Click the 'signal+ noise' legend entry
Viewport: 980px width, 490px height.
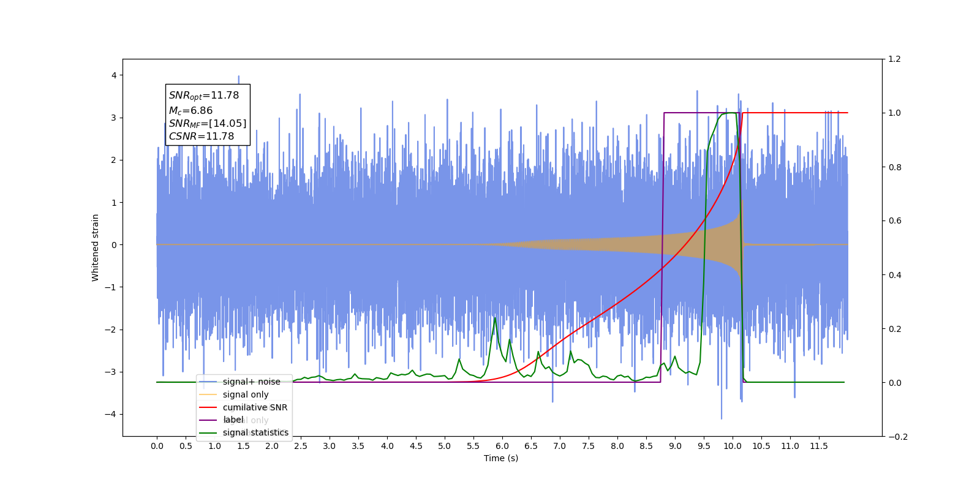pyautogui.click(x=251, y=382)
